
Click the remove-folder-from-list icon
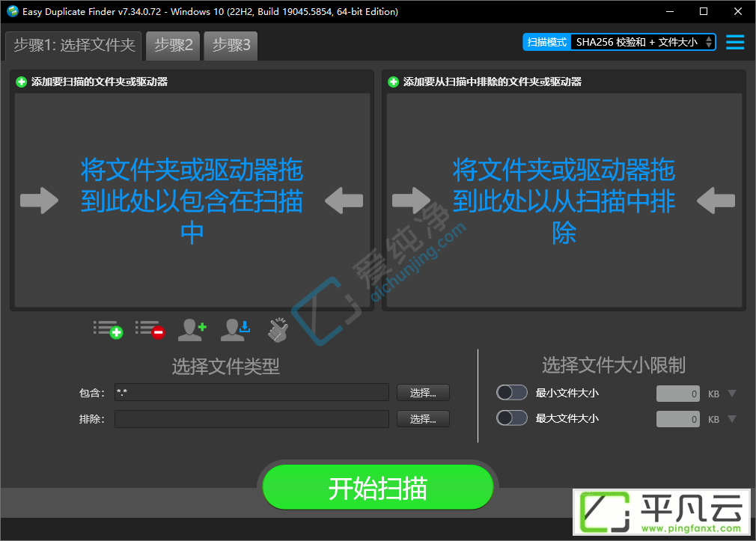[150, 330]
